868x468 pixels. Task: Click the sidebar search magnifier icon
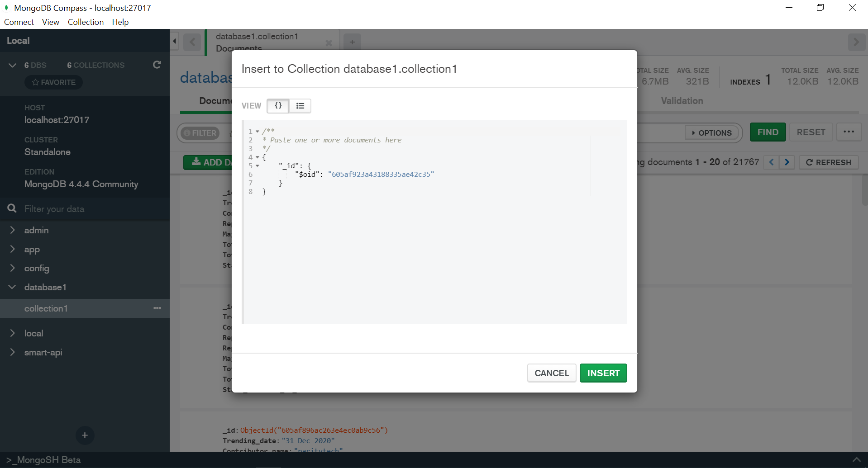coord(12,208)
